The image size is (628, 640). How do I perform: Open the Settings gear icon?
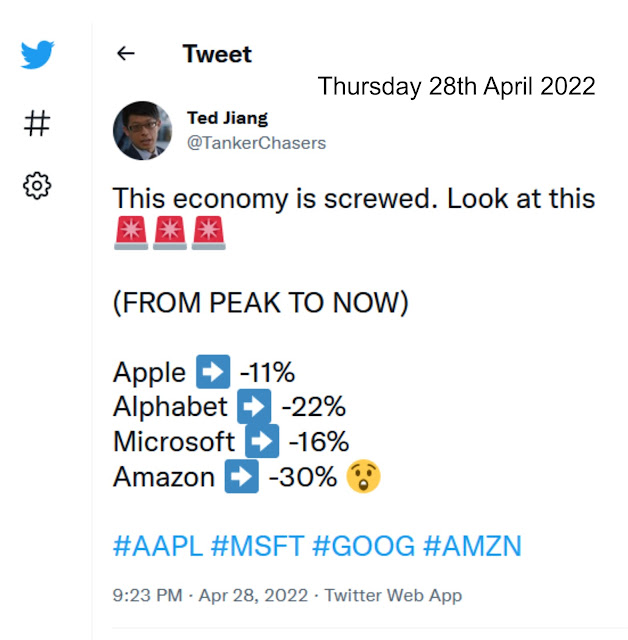[37, 185]
